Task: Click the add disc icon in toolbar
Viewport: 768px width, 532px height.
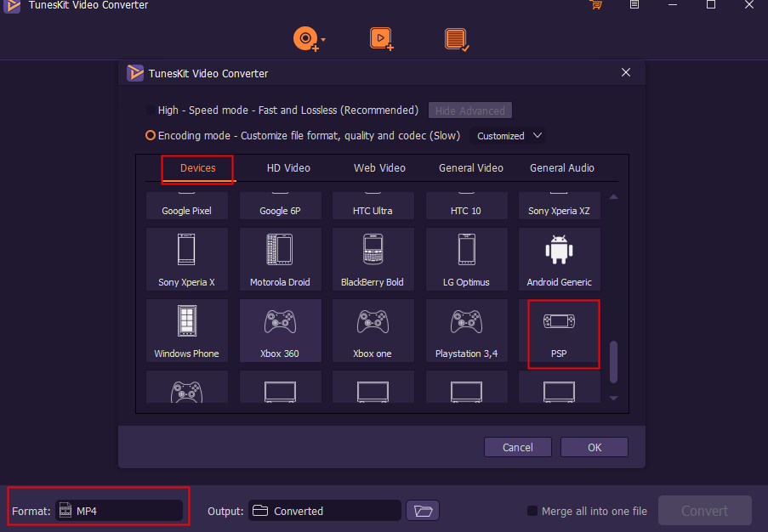Action: (x=305, y=38)
